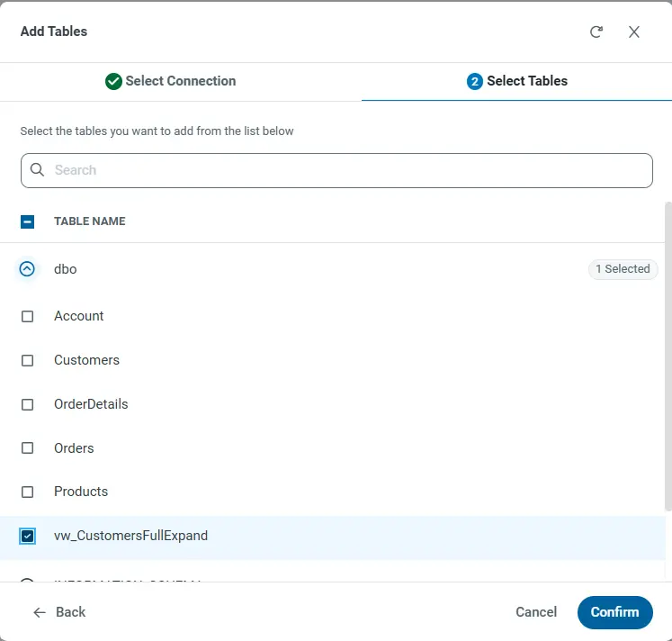Select the Orders row label
The height and width of the screenshot is (641, 672).
[x=74, y=448]
